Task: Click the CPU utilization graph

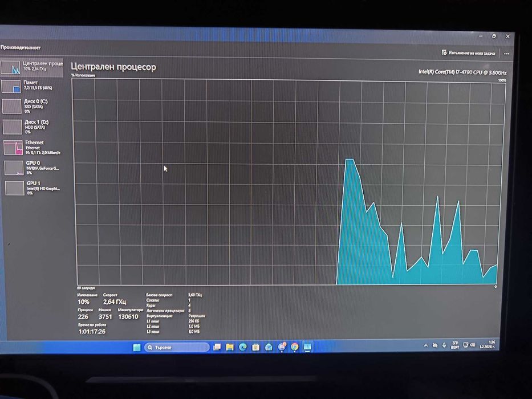Action: click(289, 182)
